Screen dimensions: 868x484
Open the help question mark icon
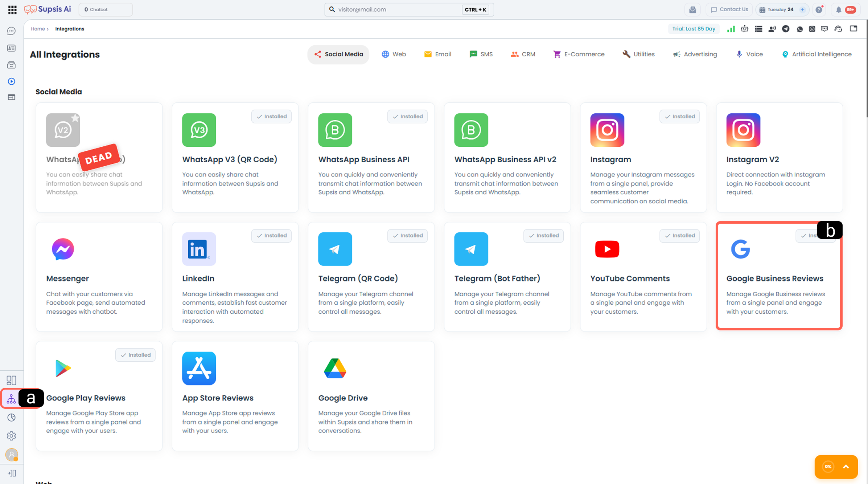click(x=819, y=10)
